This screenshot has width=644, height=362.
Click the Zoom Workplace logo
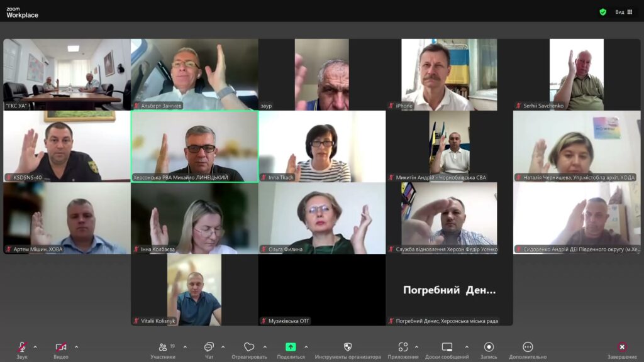click(22, 12)
